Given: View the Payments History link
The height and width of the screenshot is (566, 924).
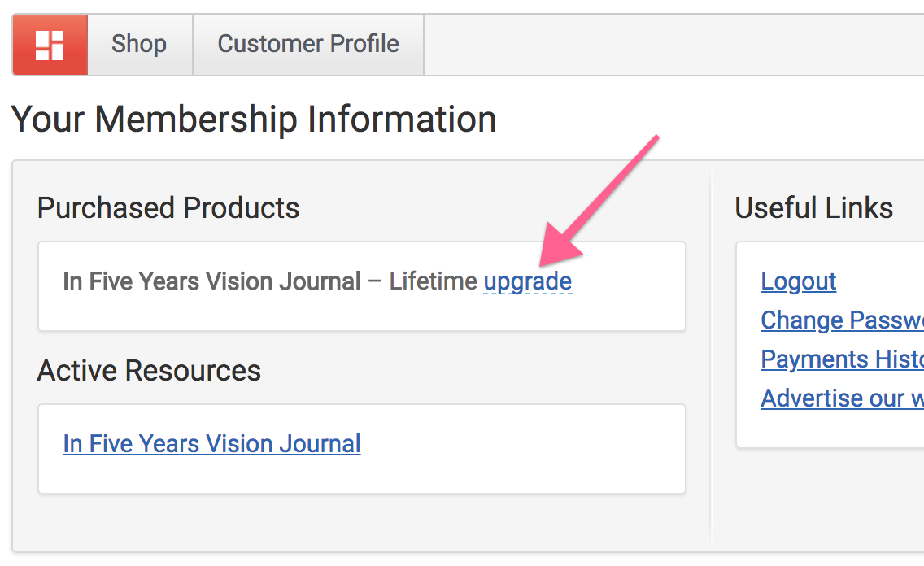Looking at the screenshot, I should point(842,359).
